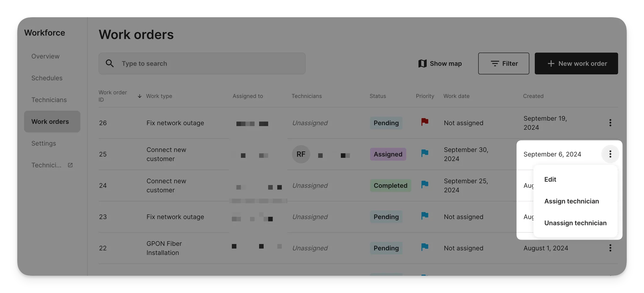Choose Assign technician in the menu
The height and width of the screenshot is (293, 644).
(x=571, y=201)
